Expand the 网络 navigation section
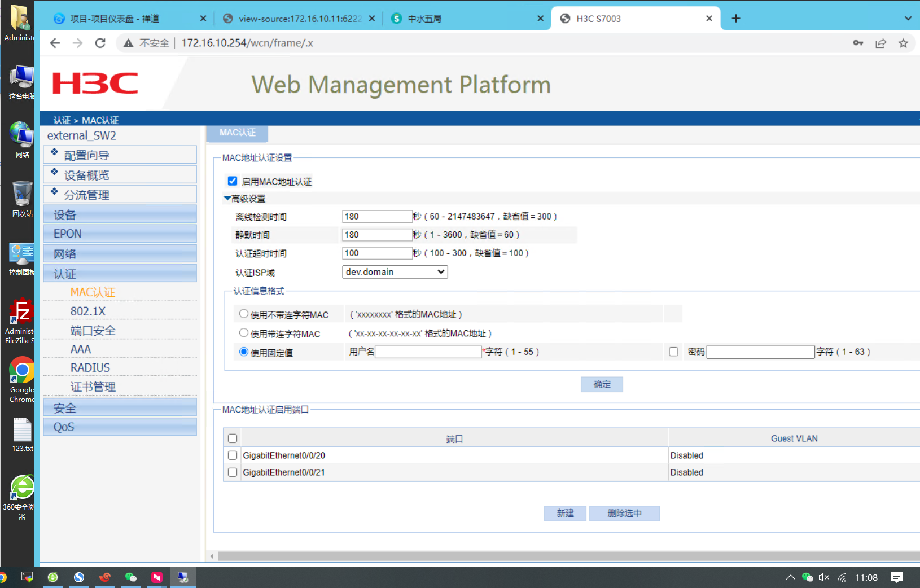 click(x=120, y=253)
